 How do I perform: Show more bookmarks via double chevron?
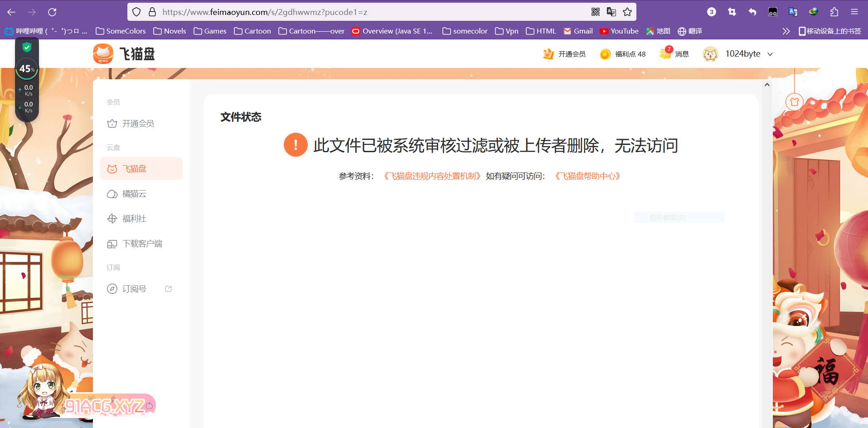[786, 31]
